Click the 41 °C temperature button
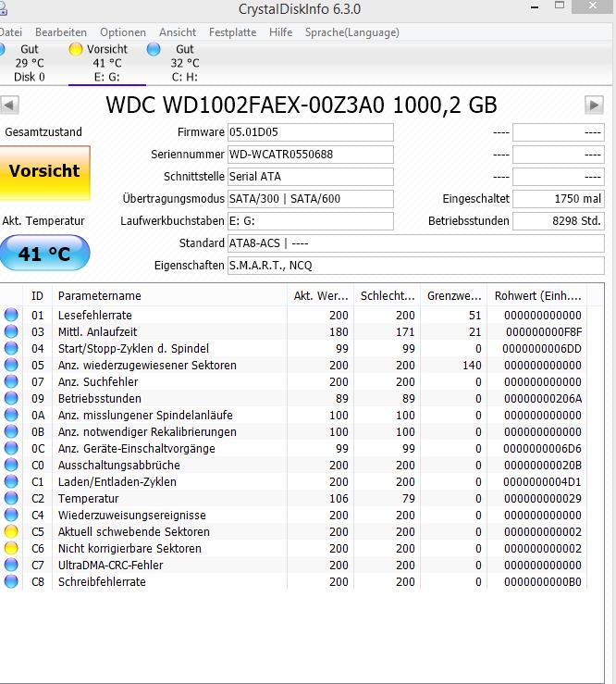 coord(44,253)
